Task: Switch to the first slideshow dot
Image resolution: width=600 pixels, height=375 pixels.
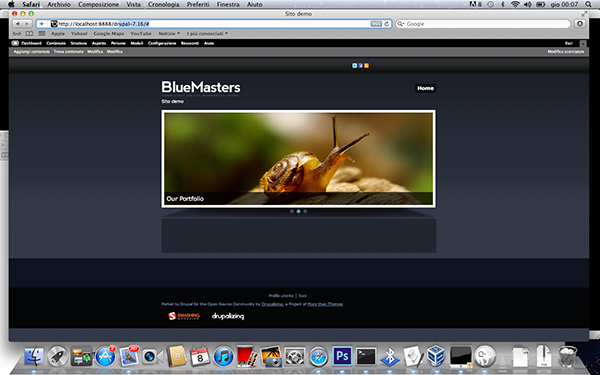Action: 292,211
